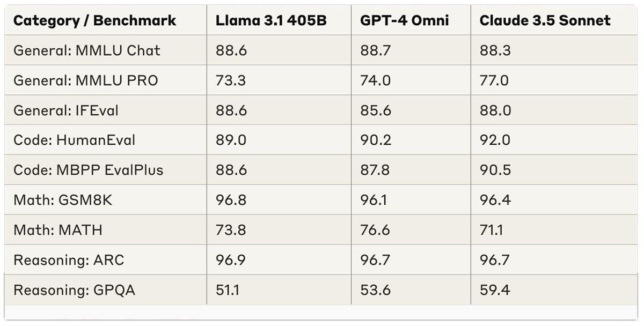Select the Category / Benchmark header cell
This screenshot has width=644, height=326.
[x=94, y=21]
